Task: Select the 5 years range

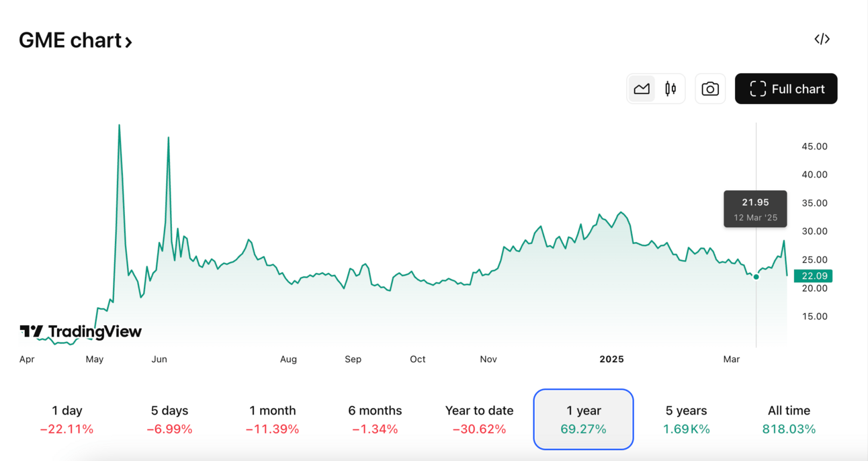Action: 687,419
